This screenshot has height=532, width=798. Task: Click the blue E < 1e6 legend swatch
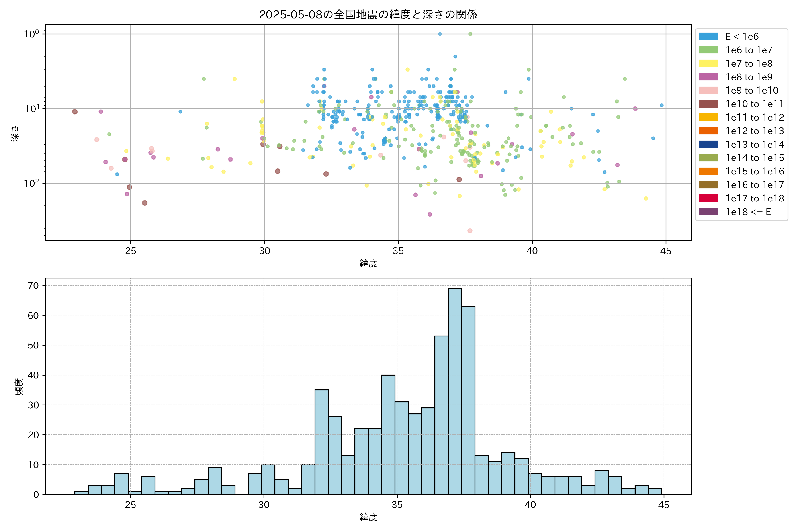[x=708, y=37]
